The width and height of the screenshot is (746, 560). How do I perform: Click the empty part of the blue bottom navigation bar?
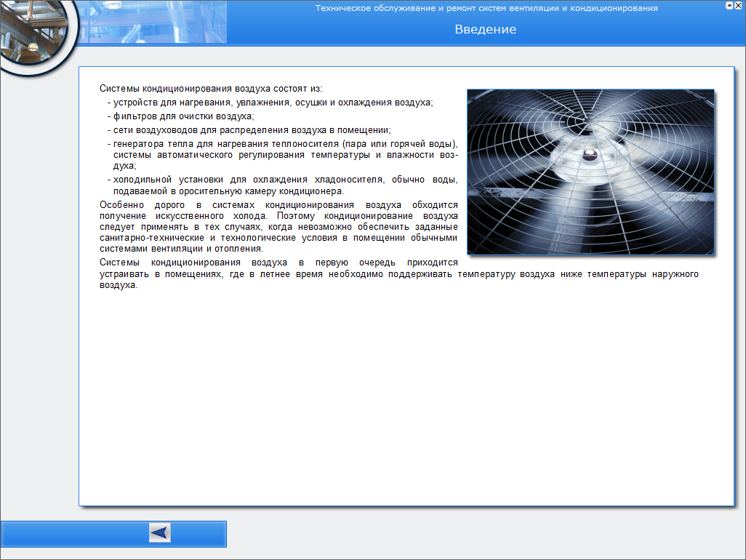[73, 534]
